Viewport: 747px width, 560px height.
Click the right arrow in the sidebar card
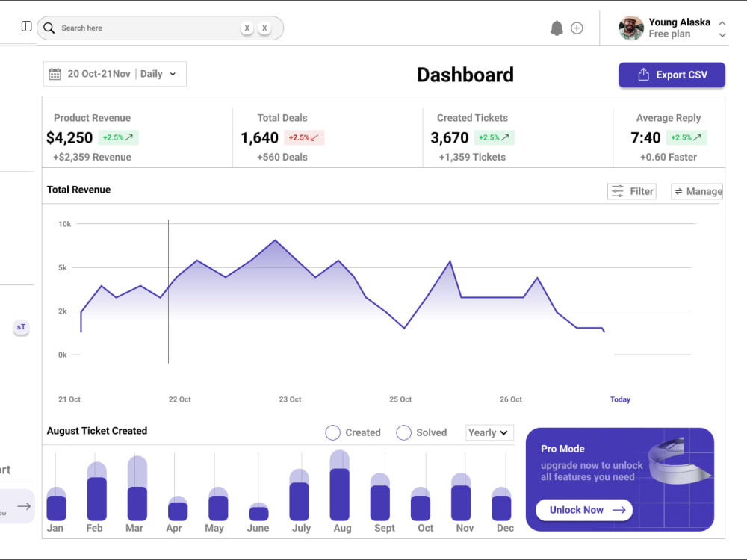click(x=24, y=506)
